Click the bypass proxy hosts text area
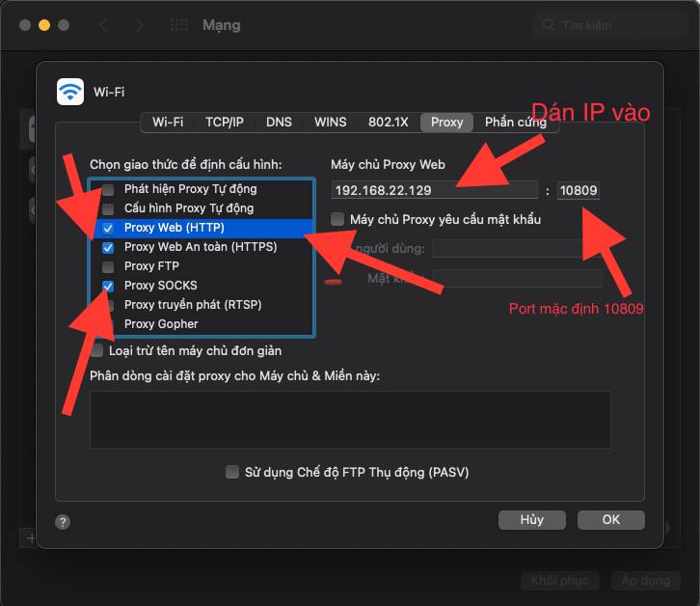Screen dimensions: 700x606 pyautogui.click(x=349, y=419)
